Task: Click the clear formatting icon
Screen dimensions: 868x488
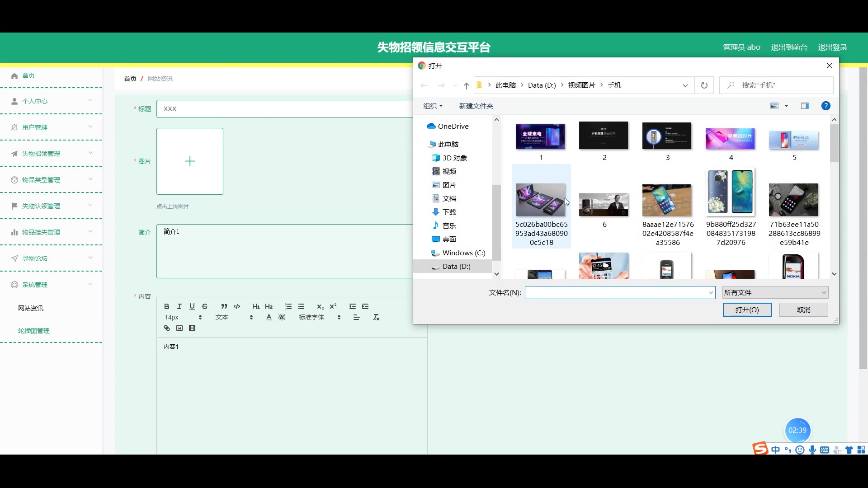Action: pyautogui.click(x=376, y=317)
